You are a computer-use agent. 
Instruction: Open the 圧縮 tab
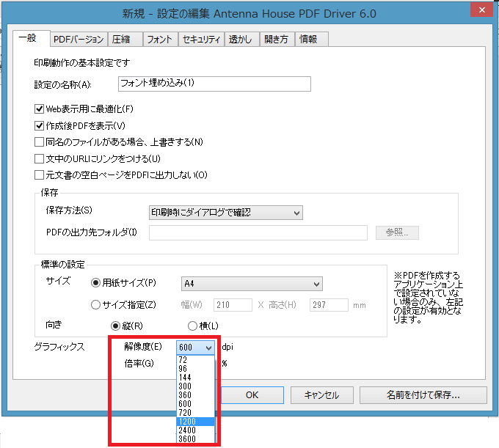(125, 40)
